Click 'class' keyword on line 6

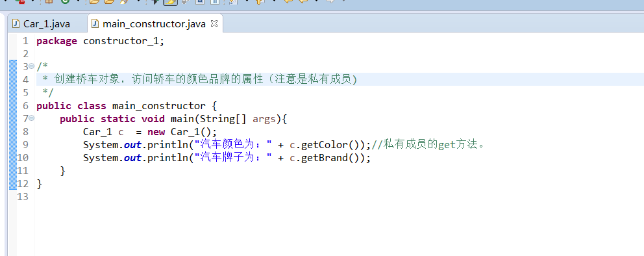click(92, 106)
